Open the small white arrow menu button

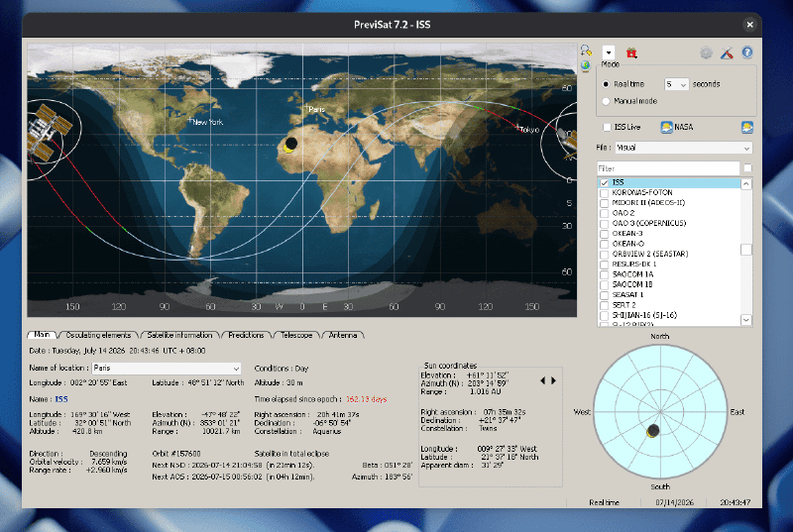click(609, 53)
